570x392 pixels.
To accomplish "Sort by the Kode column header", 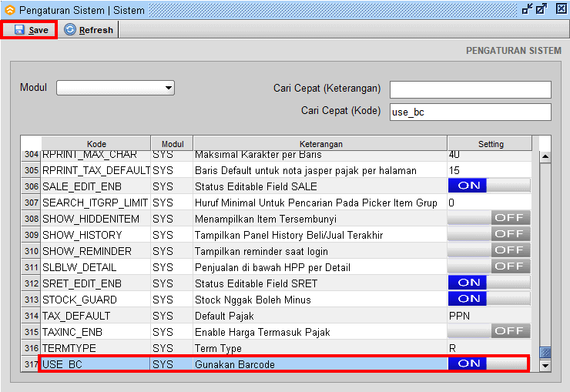I will (x=96, y=144).
